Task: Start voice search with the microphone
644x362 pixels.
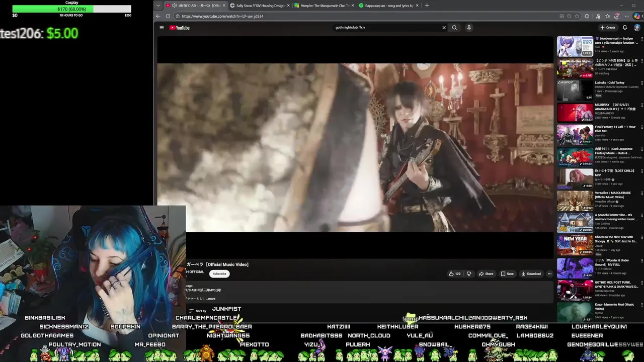Action: pos(469,28)
